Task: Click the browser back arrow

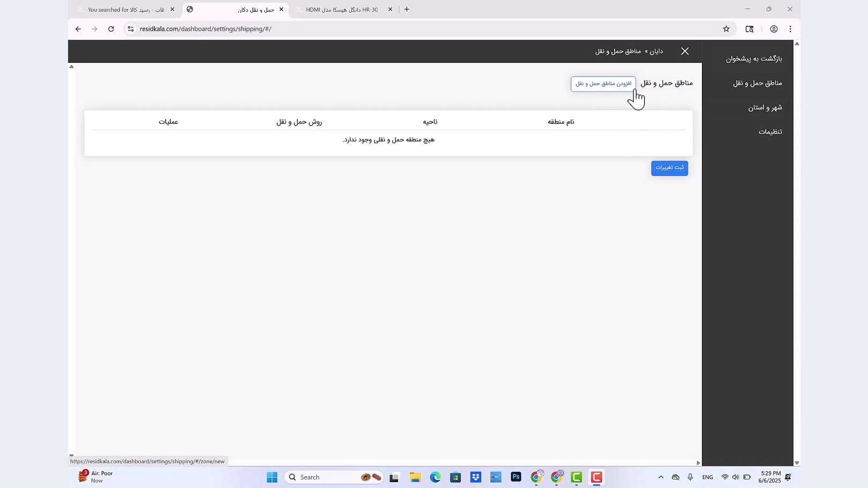Action: (78, 29)
